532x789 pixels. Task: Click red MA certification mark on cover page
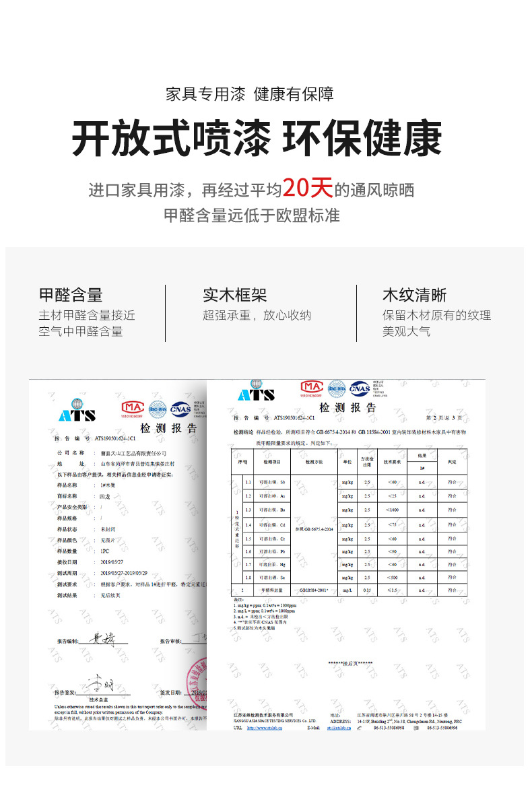coord(132,407)
